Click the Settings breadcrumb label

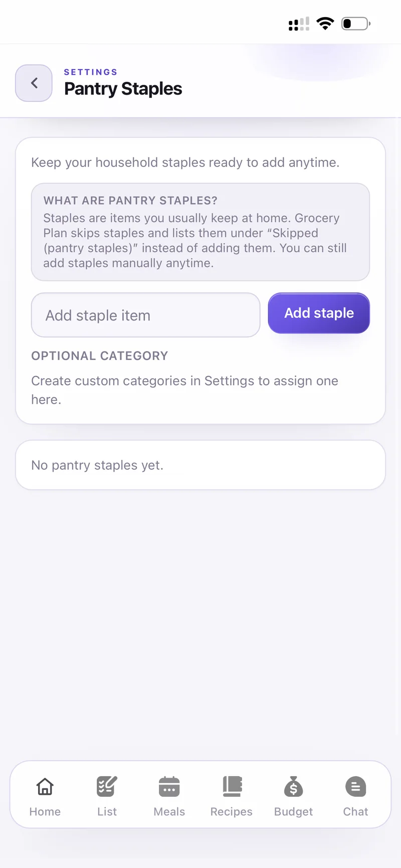point(91,72)
